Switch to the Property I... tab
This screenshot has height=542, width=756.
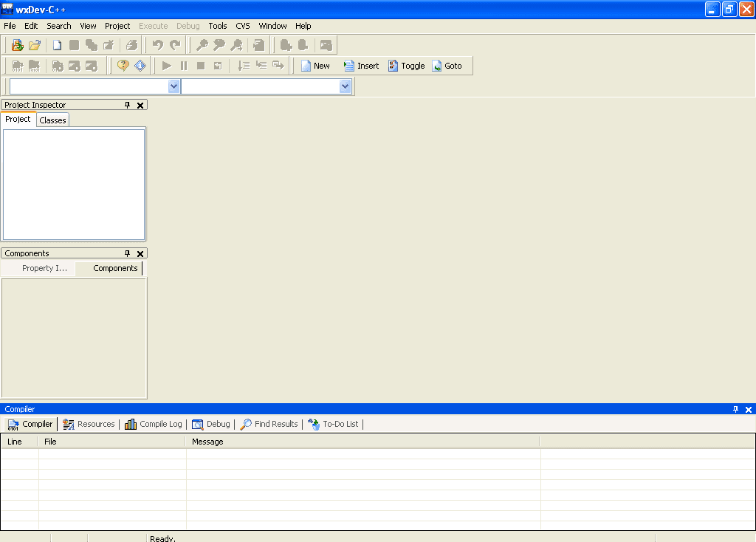point(44,268)
